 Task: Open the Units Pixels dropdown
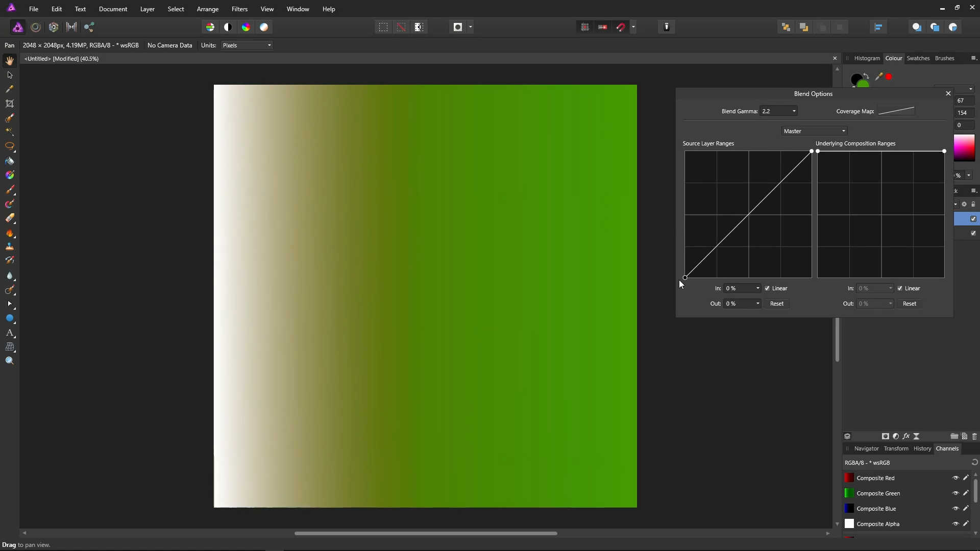[x=247, y=45]
